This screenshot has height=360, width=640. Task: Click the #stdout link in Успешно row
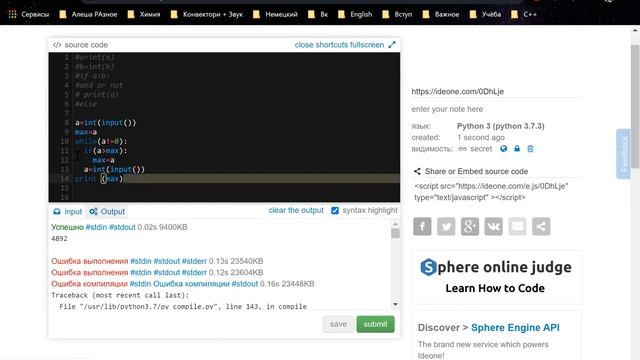122,227
